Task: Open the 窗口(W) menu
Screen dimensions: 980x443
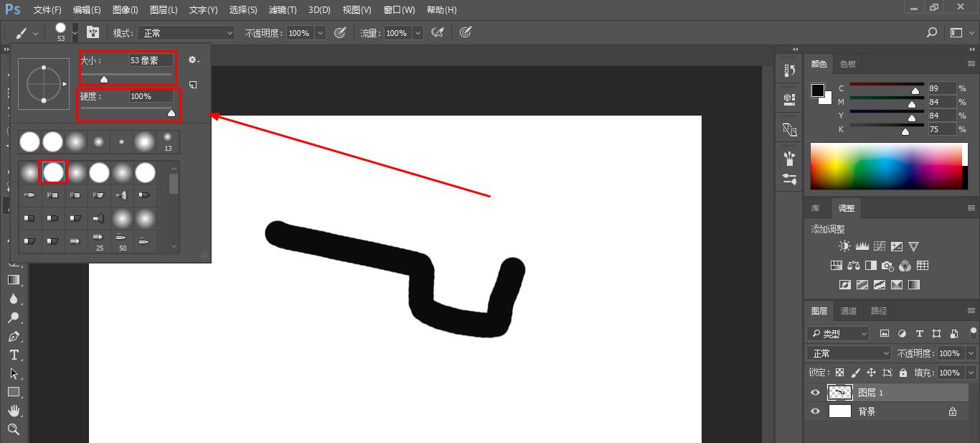Action: click(399, 10)
